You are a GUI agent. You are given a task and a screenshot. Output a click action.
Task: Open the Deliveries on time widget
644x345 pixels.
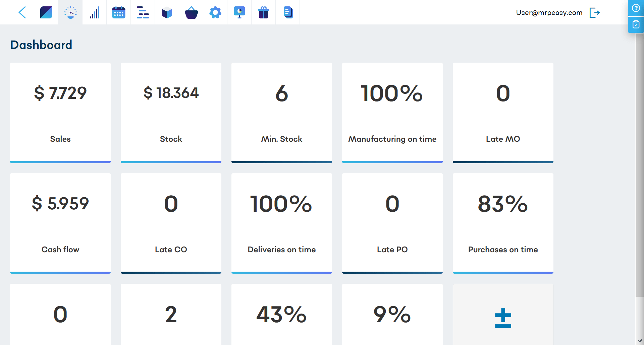(282, 223)
